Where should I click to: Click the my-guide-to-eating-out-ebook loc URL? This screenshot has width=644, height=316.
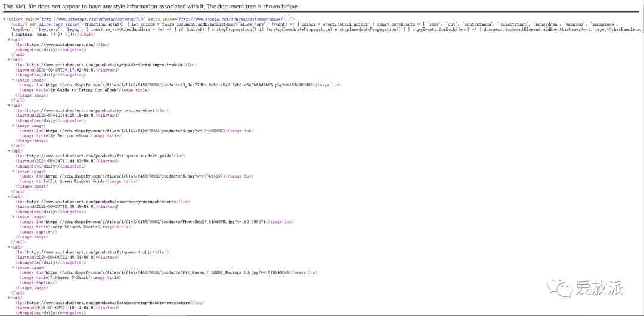(x=105, y=64)
